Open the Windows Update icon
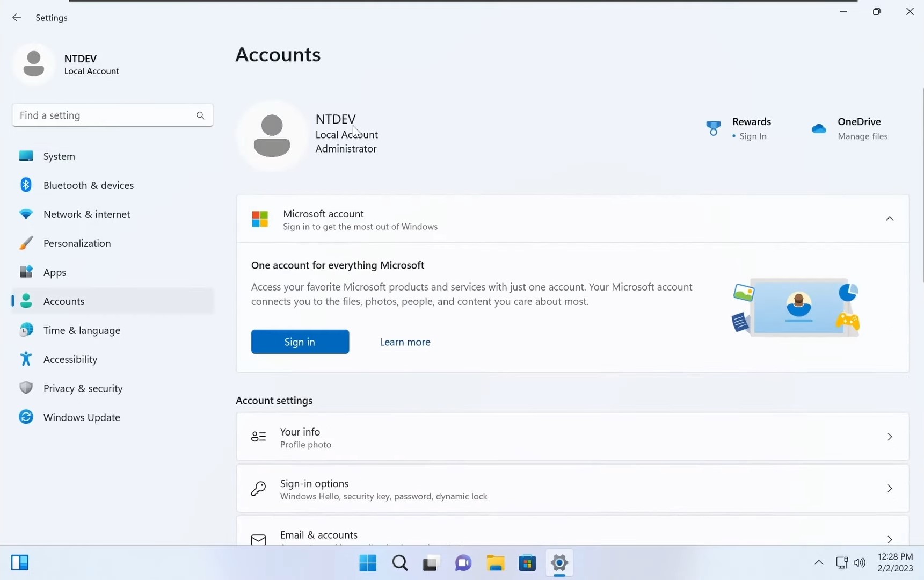This screenshot has width=924, height=580. point(25,417)
